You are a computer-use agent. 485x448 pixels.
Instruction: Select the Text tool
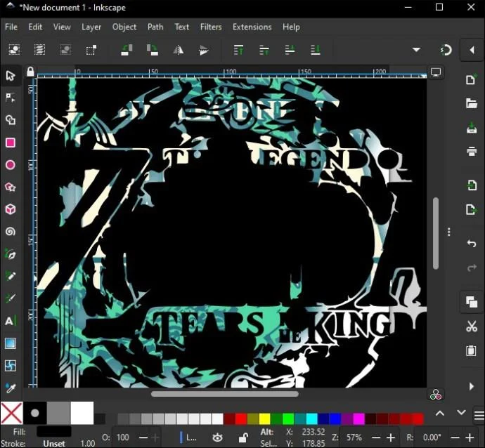(11, 321)
